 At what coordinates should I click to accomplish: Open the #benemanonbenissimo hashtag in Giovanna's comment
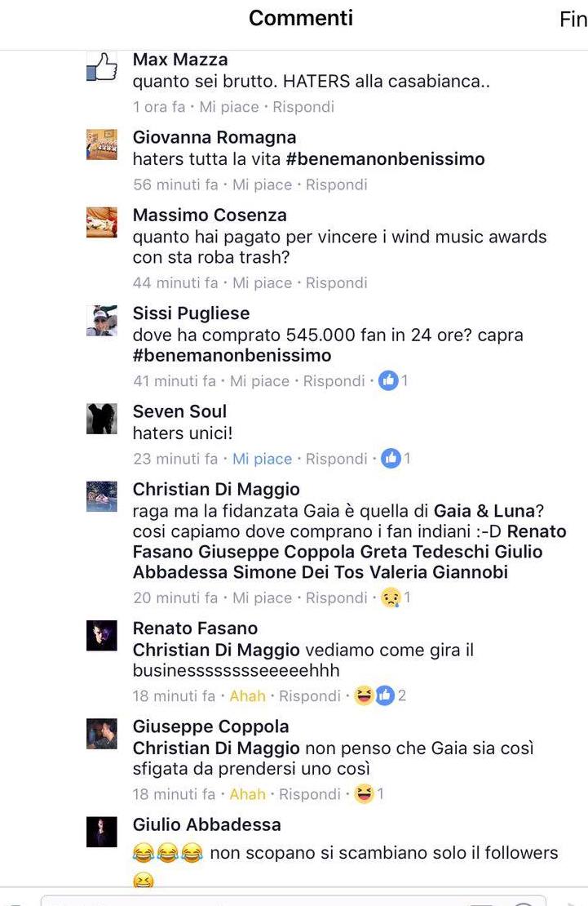pyautogui.click(x=385, y=159)
